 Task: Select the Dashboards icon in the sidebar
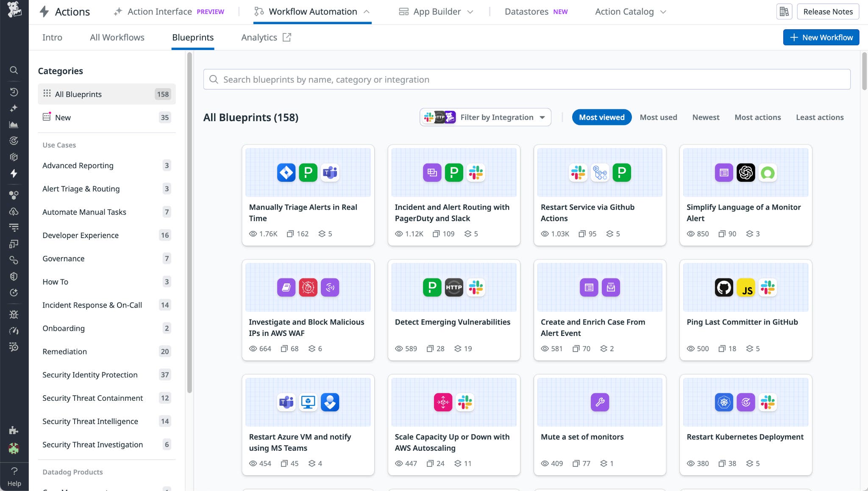(x=14, y=124)
